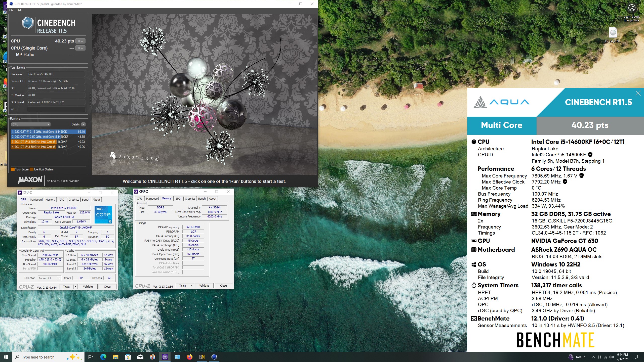The image size is (644, 362).
Task: Select the ranking entry scoring 40.06
Action: pyautogui.click(x=48, y=147)
